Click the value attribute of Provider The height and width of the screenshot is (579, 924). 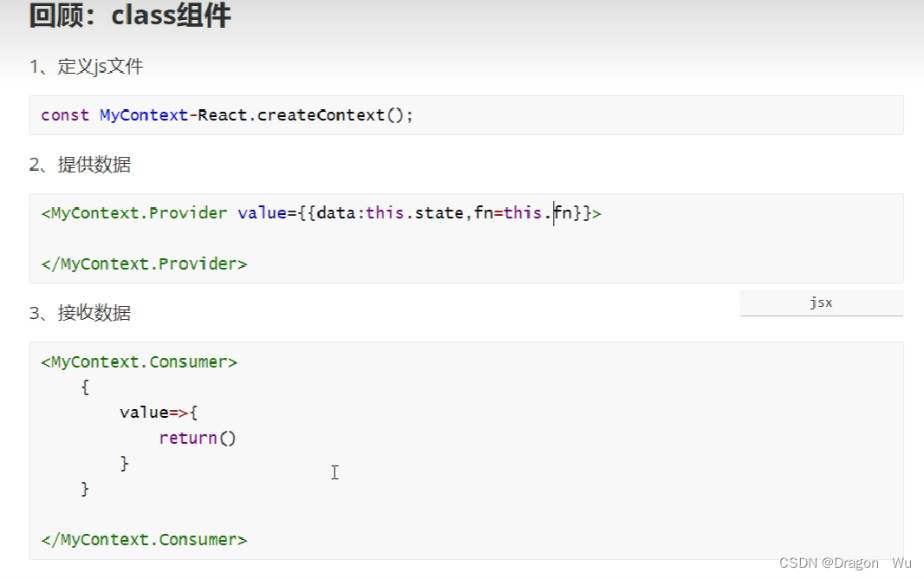[x=262, y=212]
